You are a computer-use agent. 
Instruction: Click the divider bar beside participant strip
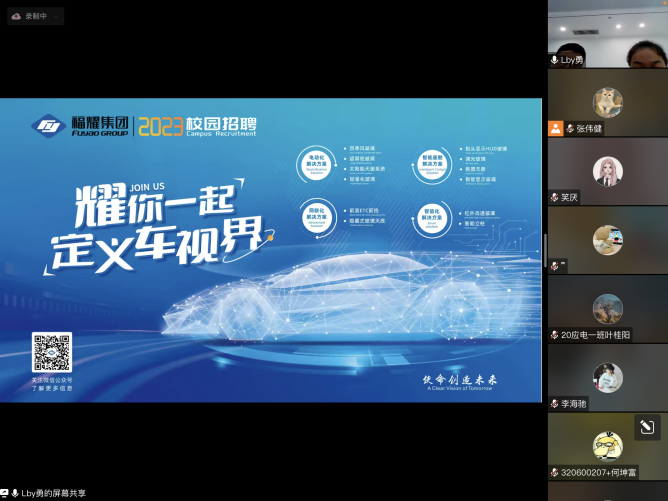tap(544, 250)
